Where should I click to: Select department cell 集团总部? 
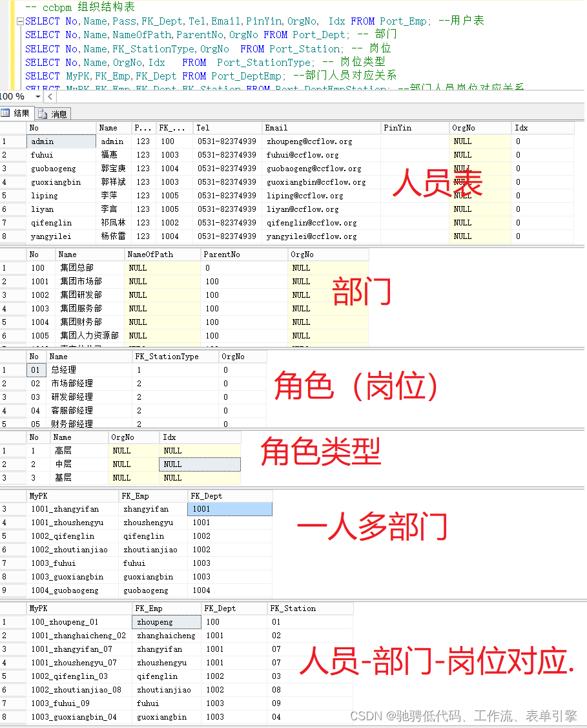pos(90,268)
